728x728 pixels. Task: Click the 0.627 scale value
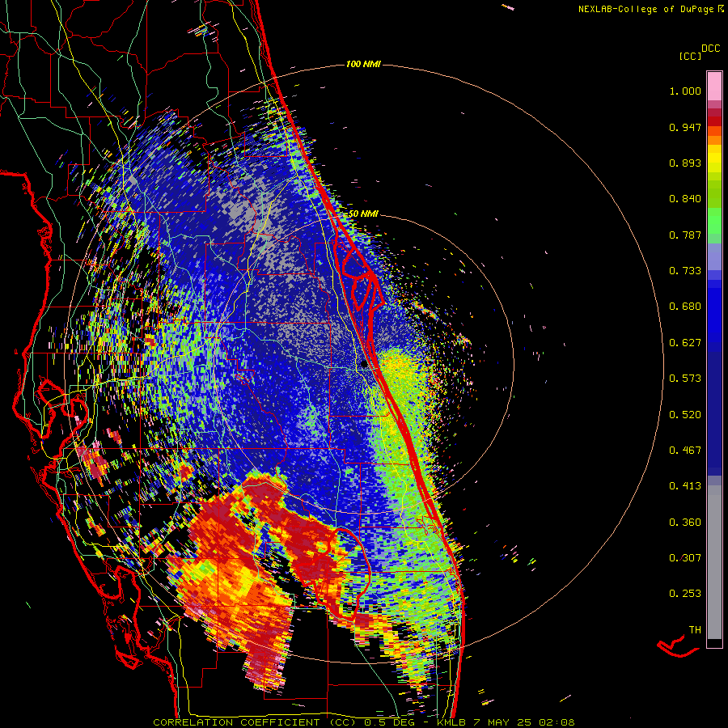click(685, 343)
